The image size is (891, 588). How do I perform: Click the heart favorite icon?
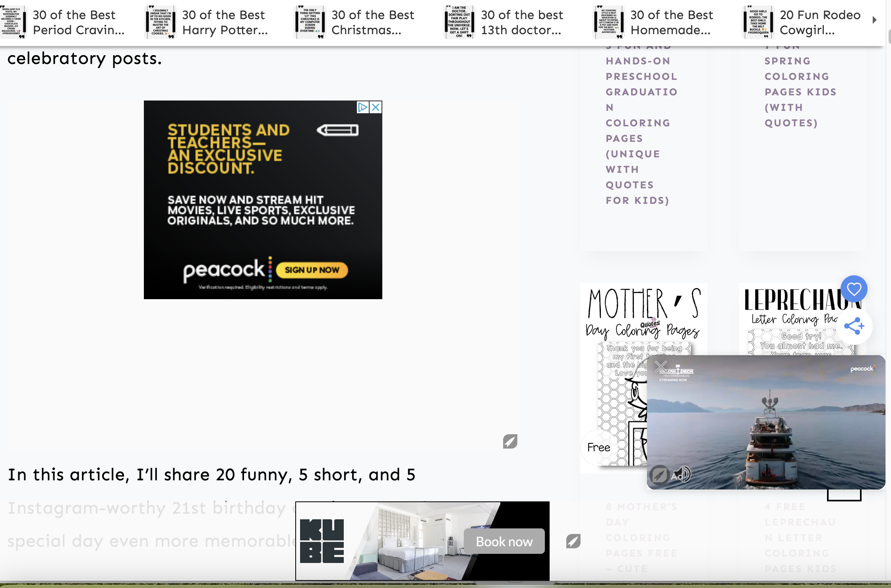click(x=854, y=289)
